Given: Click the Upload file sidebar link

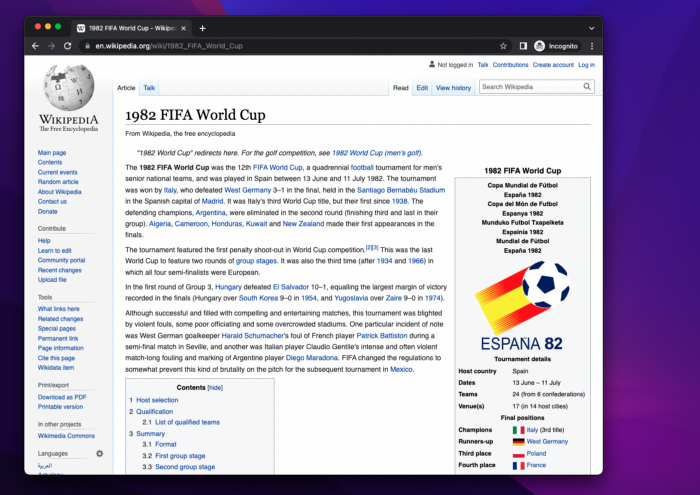Looking at the screenshot, I should point(52,280).
